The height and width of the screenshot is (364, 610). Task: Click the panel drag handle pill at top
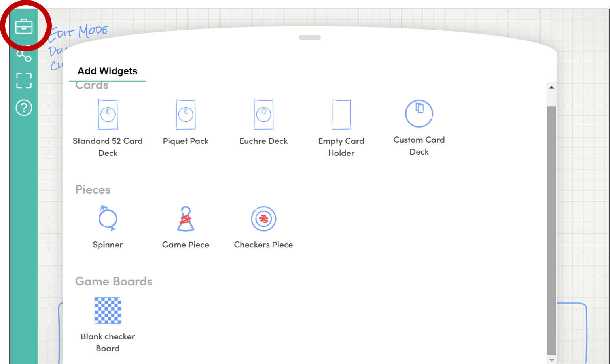pos(310,37)
